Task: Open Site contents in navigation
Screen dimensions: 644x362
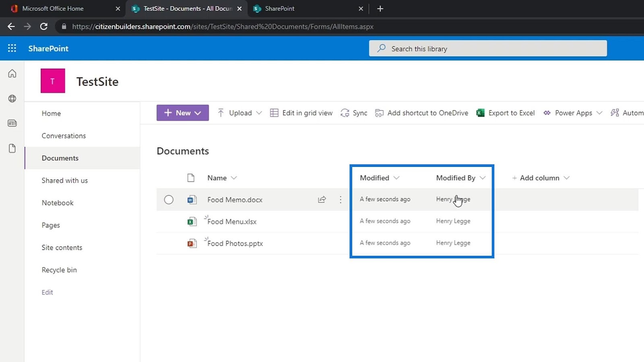Action: point(62,247)
